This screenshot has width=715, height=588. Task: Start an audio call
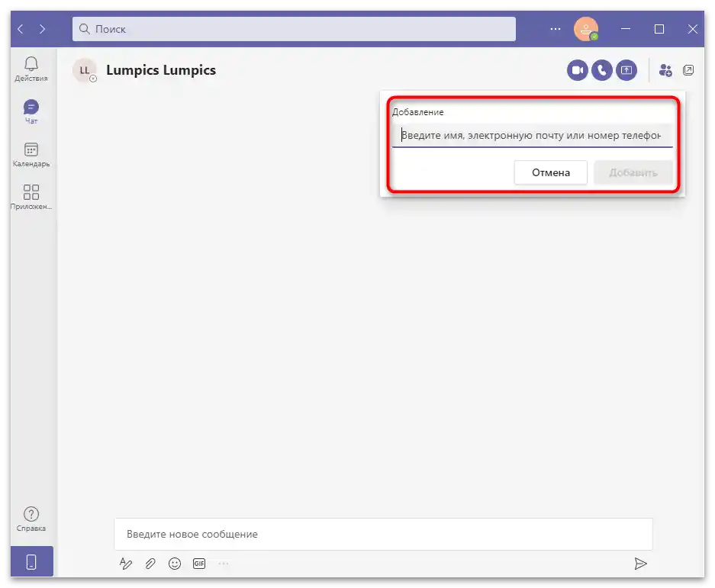[x=602, y=70]
